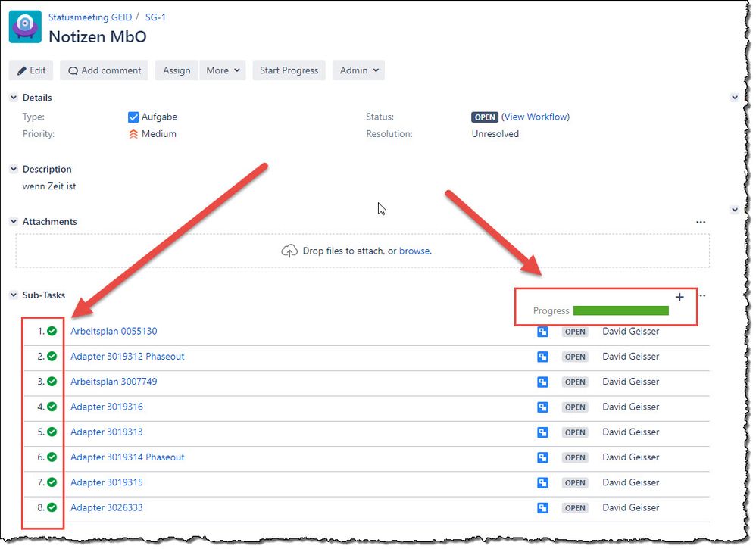Click the OPEN status of Adapter 3026333
The height and width of the screenshot is (549, 756).
coord(575,507)
